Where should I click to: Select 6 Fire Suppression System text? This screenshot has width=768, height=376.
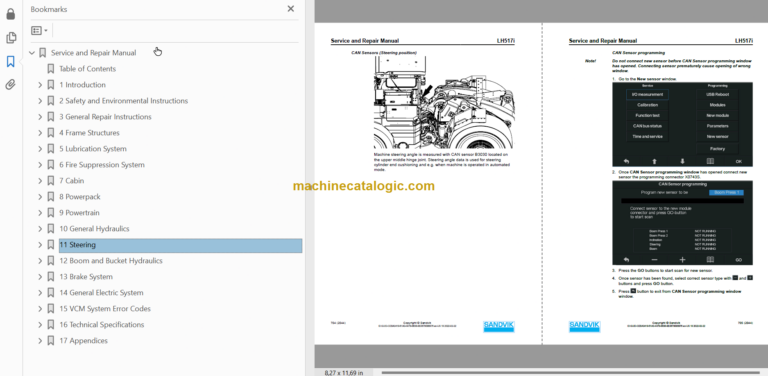[102, 165]
